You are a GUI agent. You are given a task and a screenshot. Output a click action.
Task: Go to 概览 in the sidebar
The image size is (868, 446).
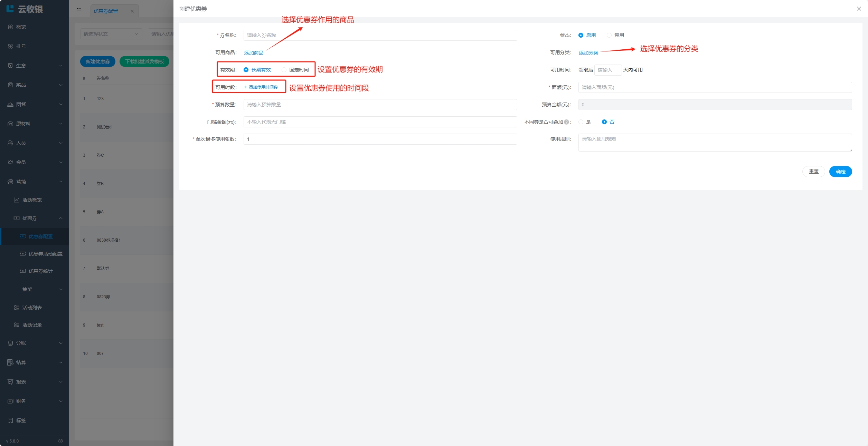tap(21, 27)
